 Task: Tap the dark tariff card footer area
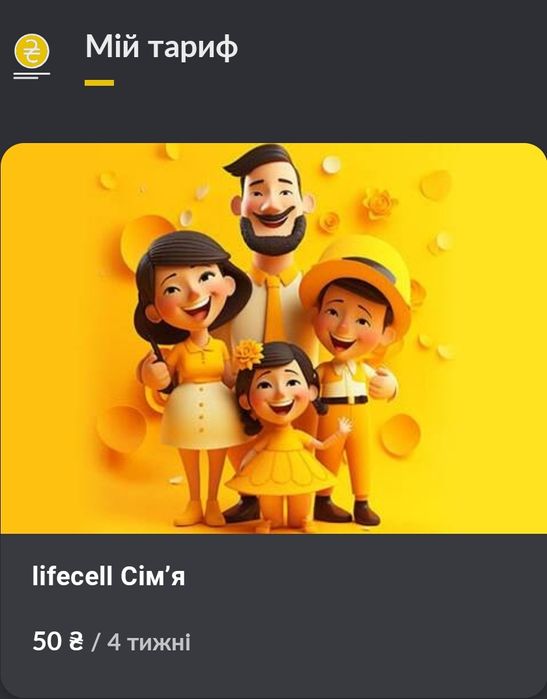[273, 616]
